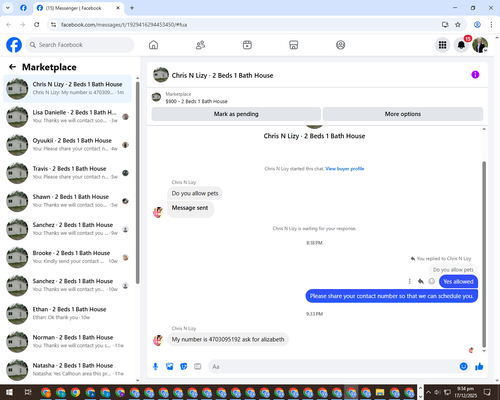Open the Menu grid icon
Image resolution: width=500 pixels, height=400 pixels.
[x=442, y=45]
